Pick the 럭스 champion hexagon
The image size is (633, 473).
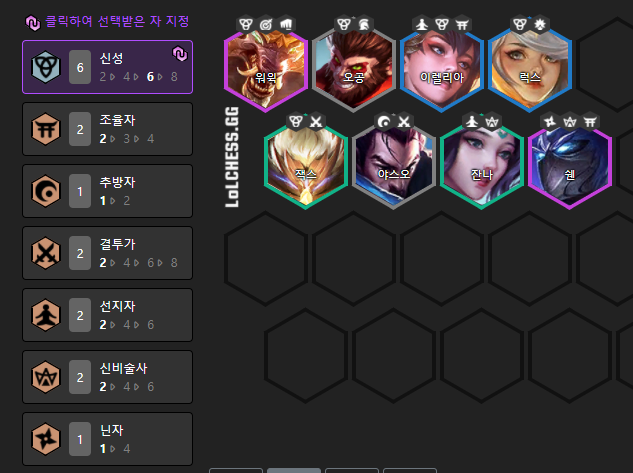click(x=530, y=67)
